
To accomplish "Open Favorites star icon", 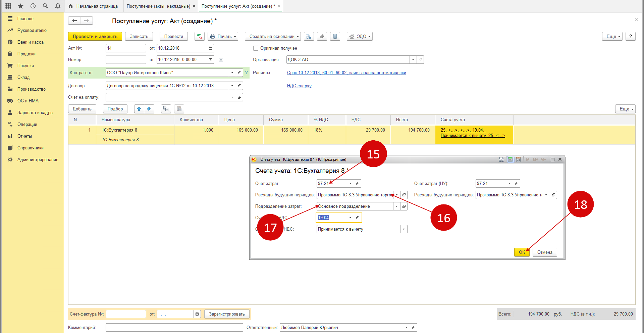I will click(21, 6).
